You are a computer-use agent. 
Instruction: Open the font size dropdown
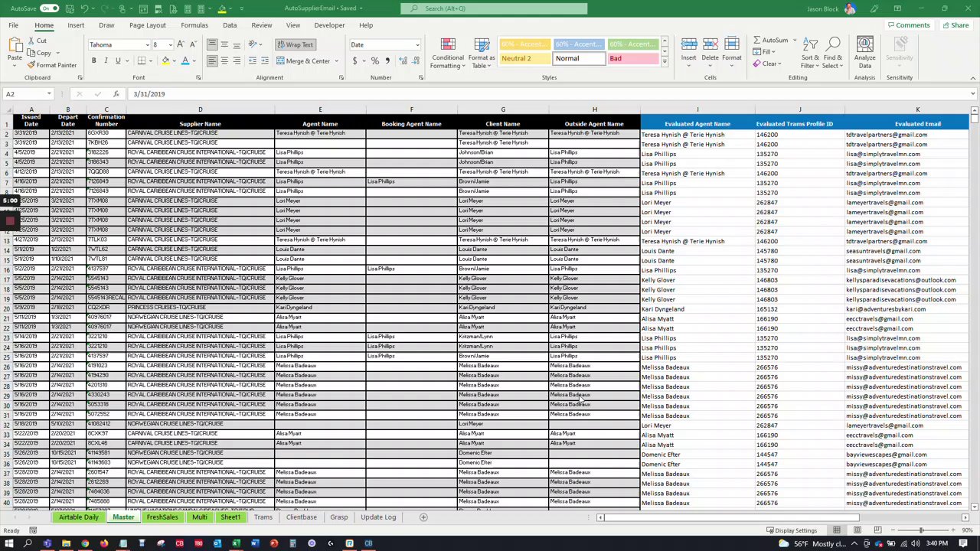[170, 44]
